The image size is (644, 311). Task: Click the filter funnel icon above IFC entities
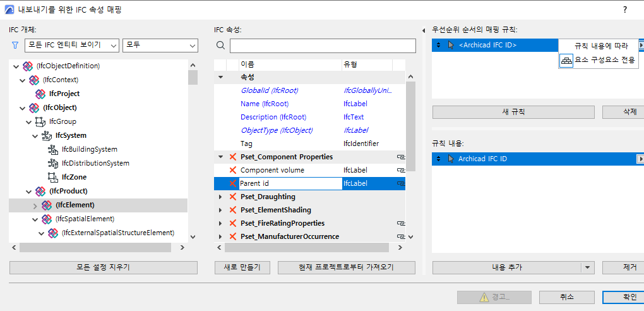pos(15,46)
